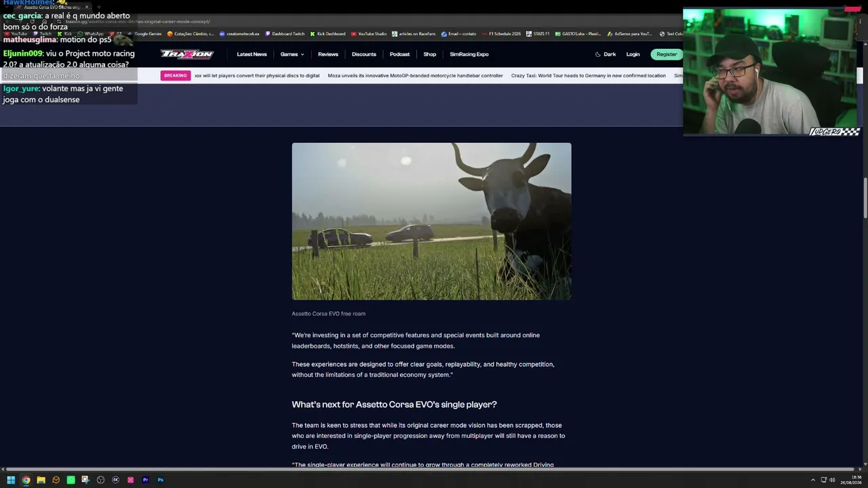Viewport: 868px width, 488px height.
Task: Open Google Gemini bookmark
Action: 144,34
